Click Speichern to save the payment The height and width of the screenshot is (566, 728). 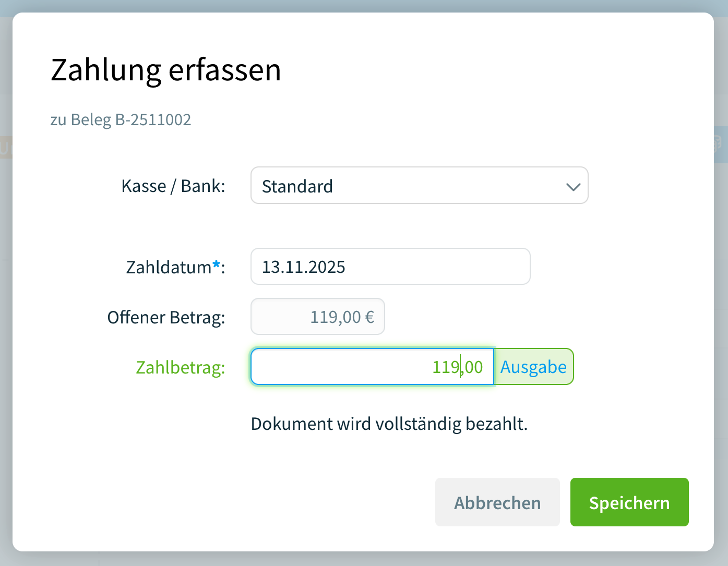tap(629, 502)
